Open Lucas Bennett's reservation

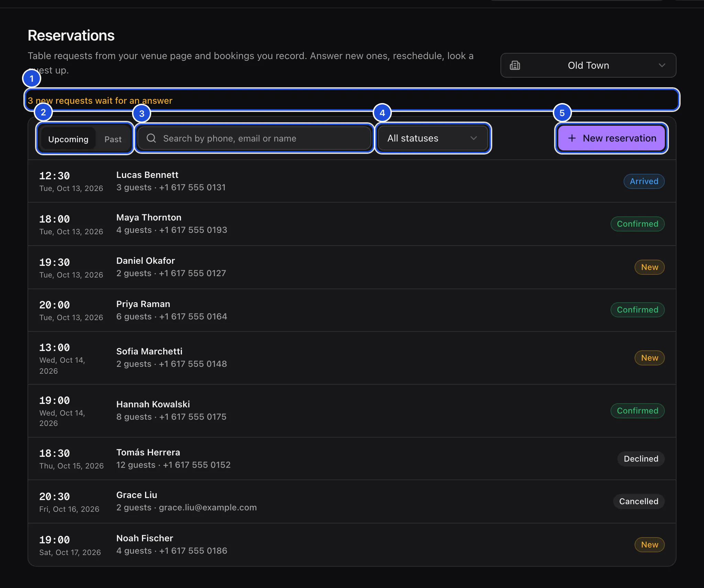pyautogui.click(x=352, y=181)
